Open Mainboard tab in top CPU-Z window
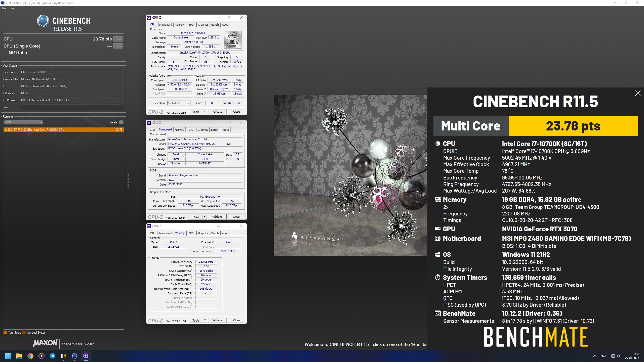 pyautogui.click(x=166, y=25)
